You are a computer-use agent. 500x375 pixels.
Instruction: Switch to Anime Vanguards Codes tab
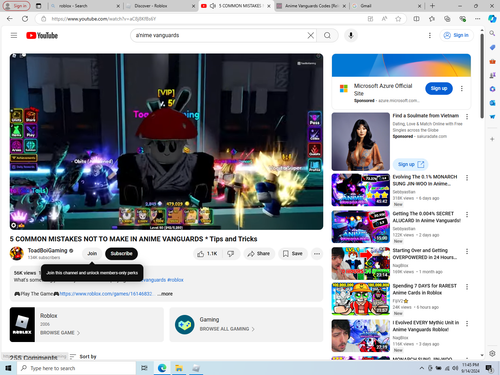[310, 6]
